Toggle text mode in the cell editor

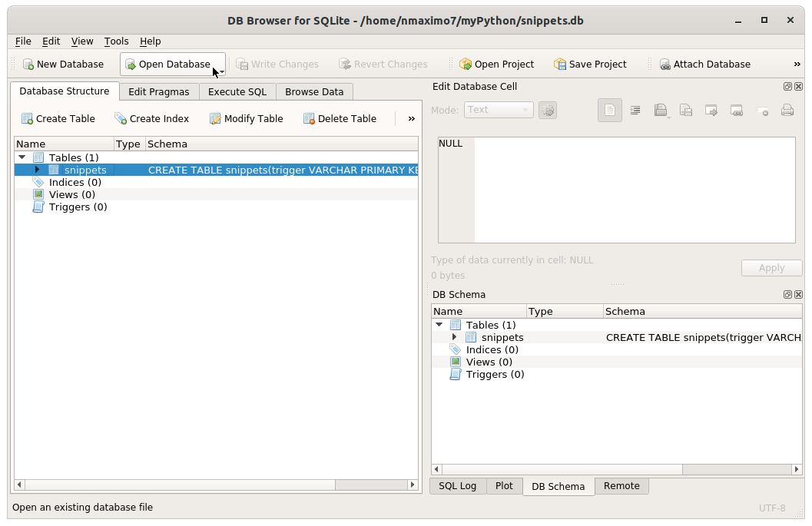pyautogui.click(x=609, y=110)
